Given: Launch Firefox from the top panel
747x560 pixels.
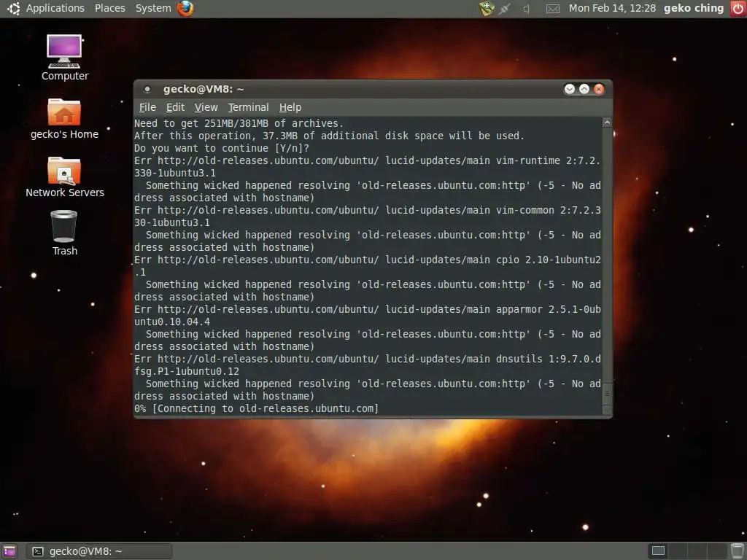Looking at the screenshot, I should (x=185, y=8).
